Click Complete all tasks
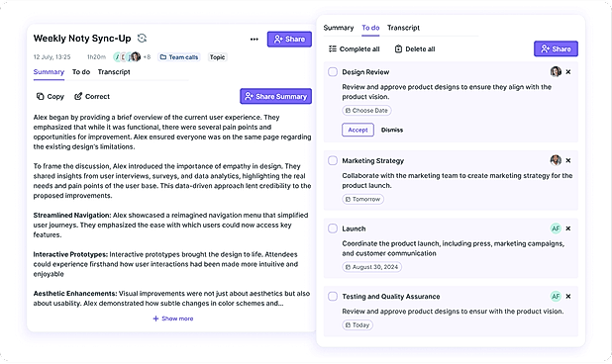This screenshot has width=612, height=364. click(x=354, y=49)
